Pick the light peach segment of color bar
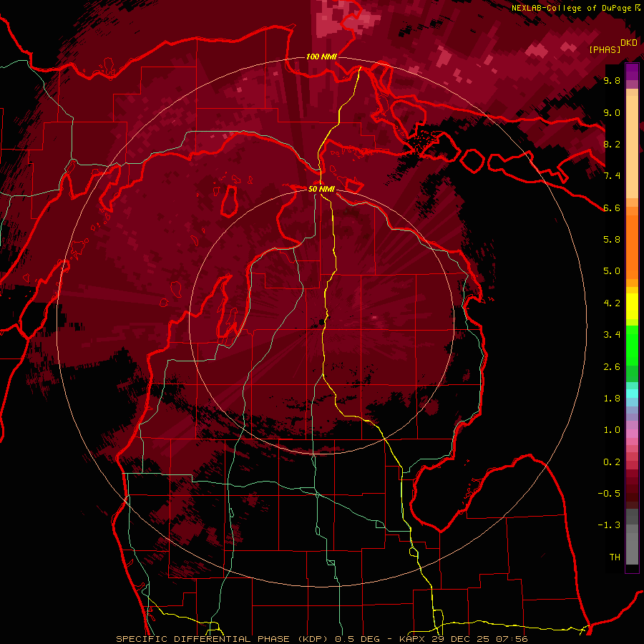 point(632,148)
